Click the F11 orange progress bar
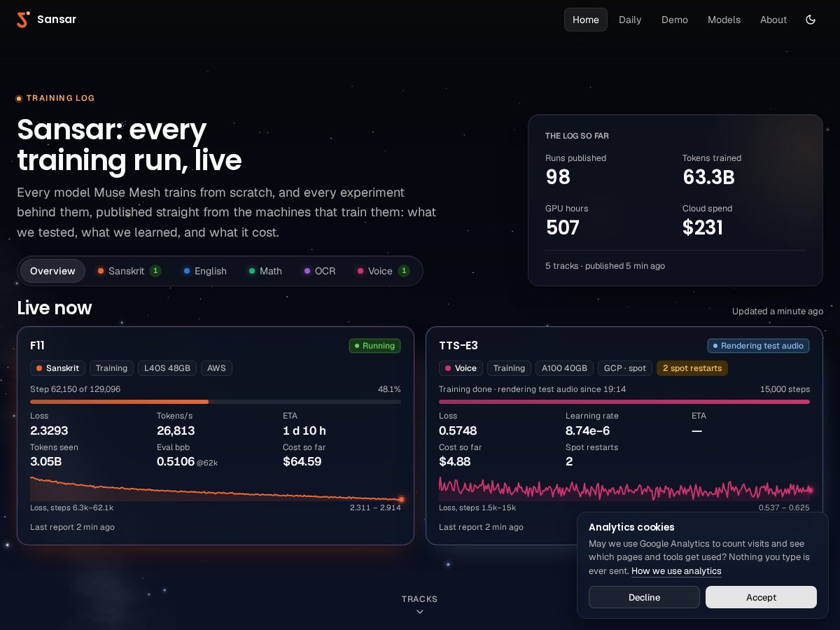The width and height of the screenshot is (840, 630). (x=216, y=402)
